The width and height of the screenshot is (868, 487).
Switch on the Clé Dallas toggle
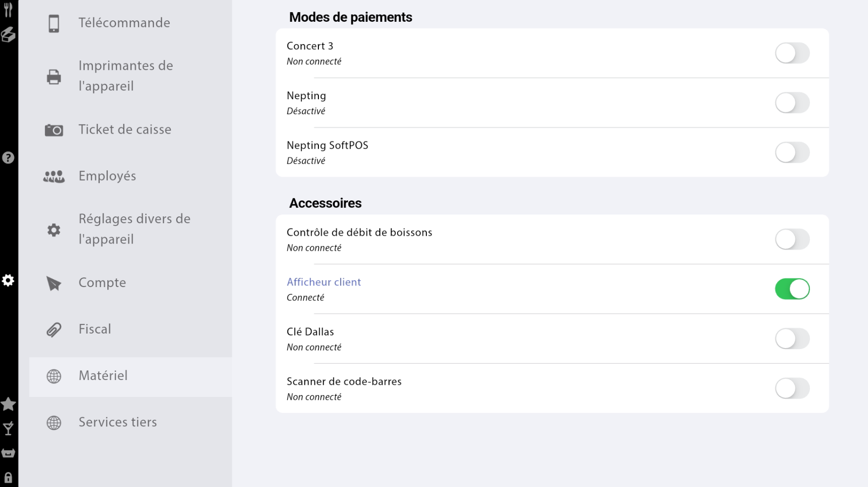pos(792,339)
